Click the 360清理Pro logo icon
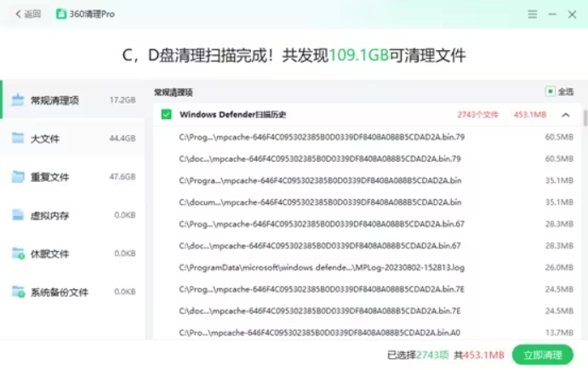The height and width of the screenshot is (370, 588). coord(61,14)
